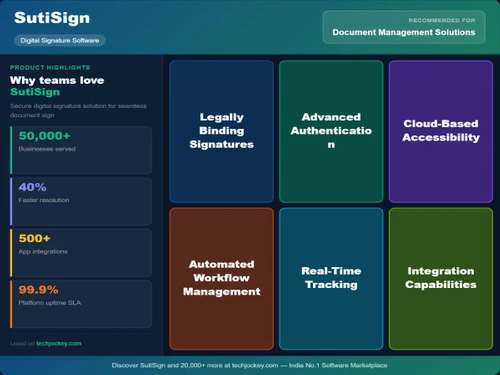Screen dimensions: 500x375
Task: Click the SutiSign title heading
Action: 52,18
